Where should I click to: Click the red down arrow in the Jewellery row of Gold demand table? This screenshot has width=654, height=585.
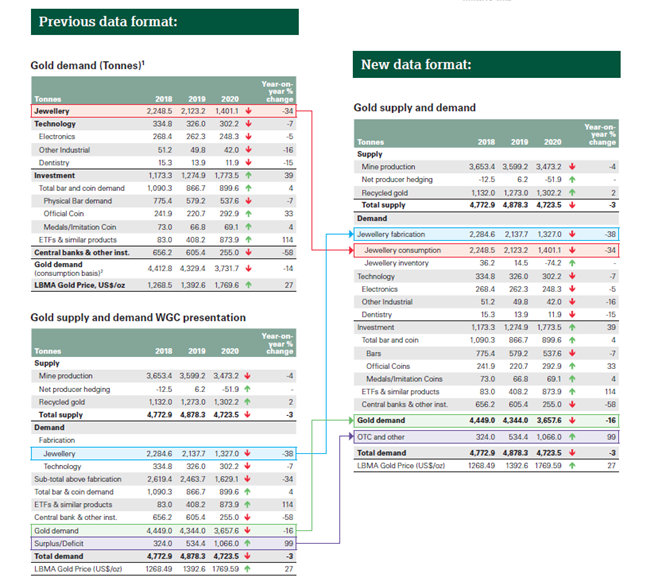pyautogui.click(x=249, y=111)
